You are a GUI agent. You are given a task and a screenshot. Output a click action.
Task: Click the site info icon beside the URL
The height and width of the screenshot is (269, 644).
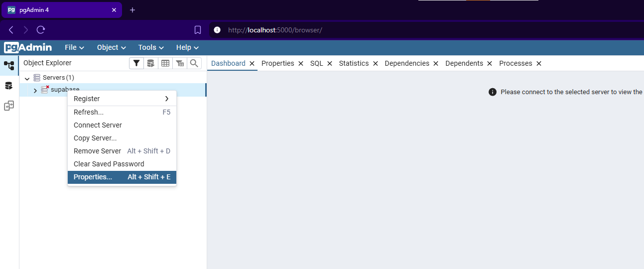(217, 30)
